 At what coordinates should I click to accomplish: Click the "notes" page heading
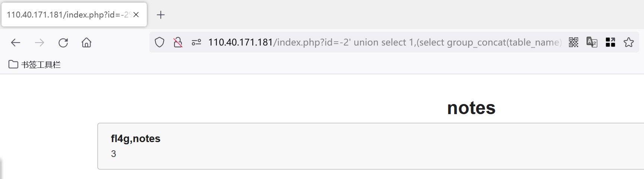click(471, 108)
